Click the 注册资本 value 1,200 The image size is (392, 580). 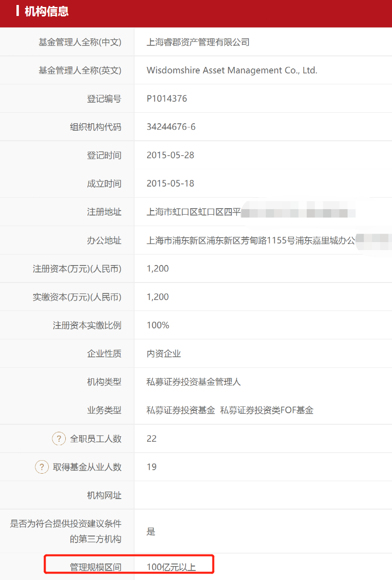click(158, 269)
